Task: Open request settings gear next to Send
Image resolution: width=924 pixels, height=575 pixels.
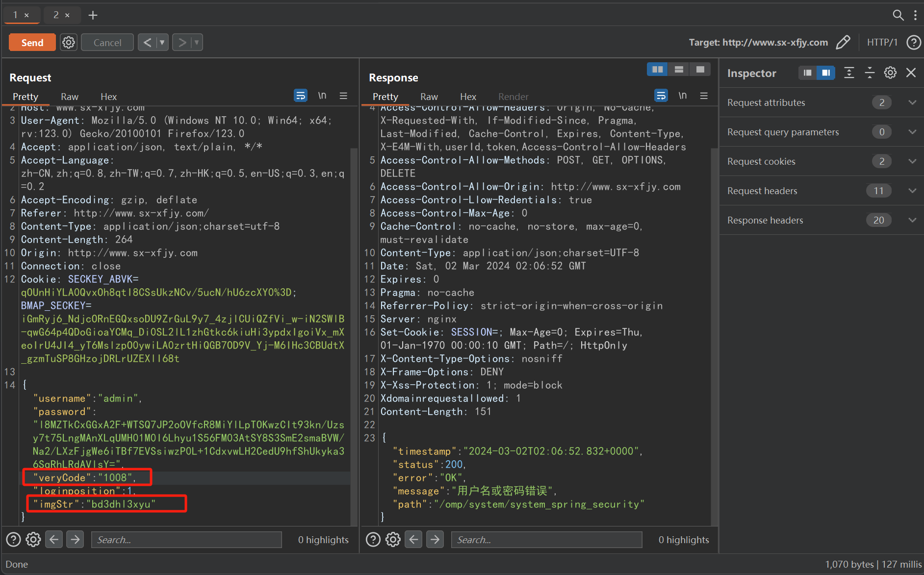Action: tap(69, 43)
